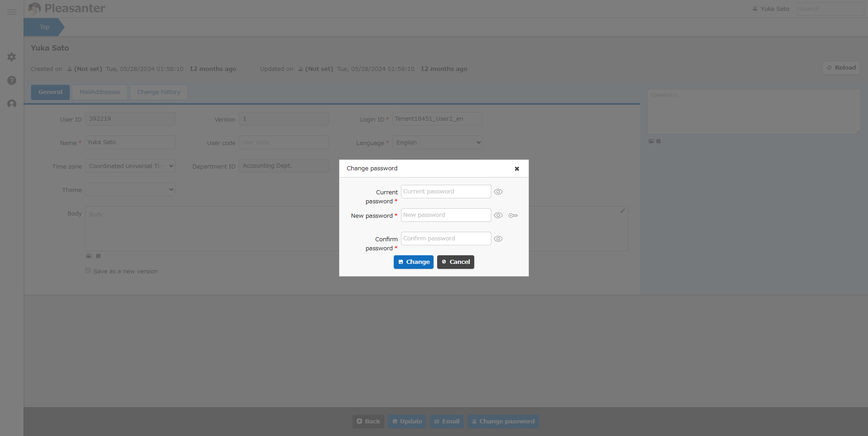This screenshot has height=436, width=868.
Task: Click the Back button
Action: tap(368, 422)
